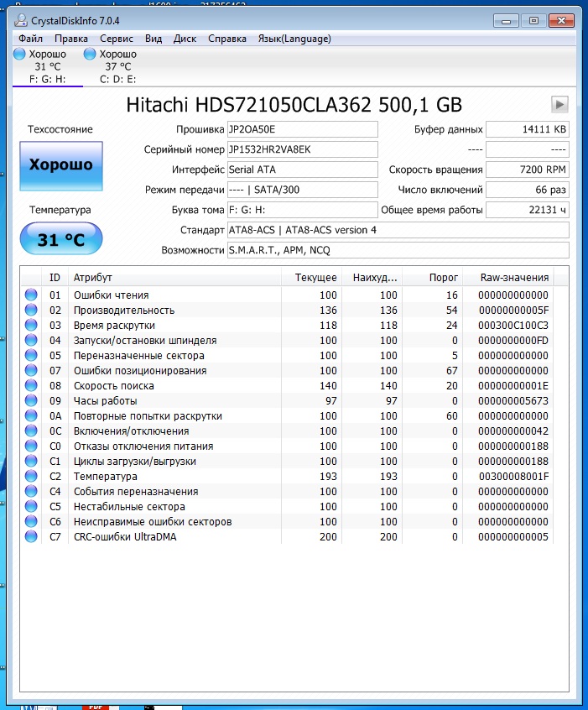The image size is (588, 710).
Task: Select the Ошибки чтения attribute text
Action: [112, 295]
